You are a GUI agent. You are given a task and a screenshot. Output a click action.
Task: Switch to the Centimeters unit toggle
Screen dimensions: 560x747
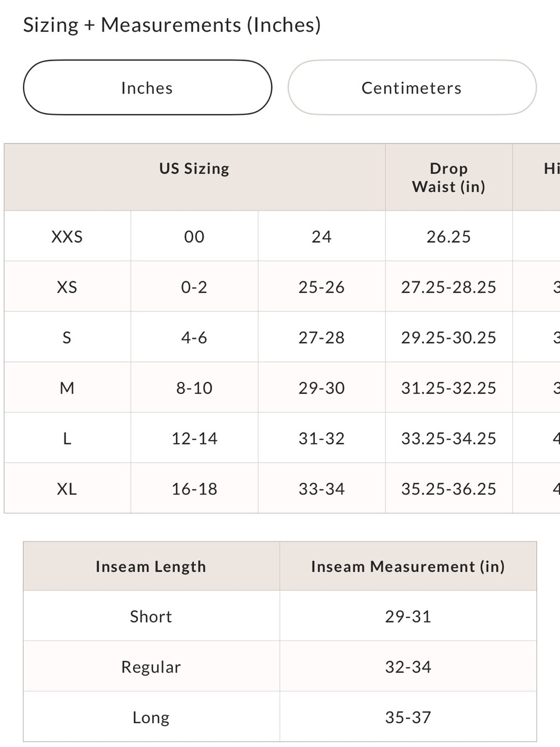click(412, 87)
